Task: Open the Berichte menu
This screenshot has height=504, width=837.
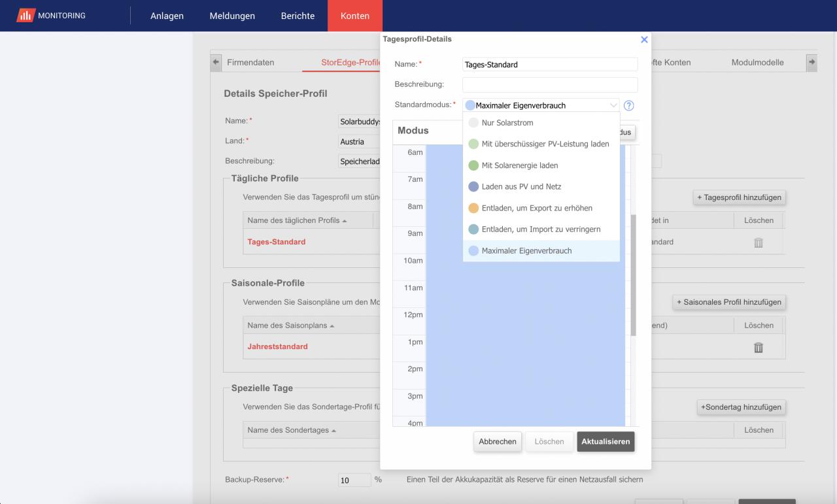Action: (298, 16)
